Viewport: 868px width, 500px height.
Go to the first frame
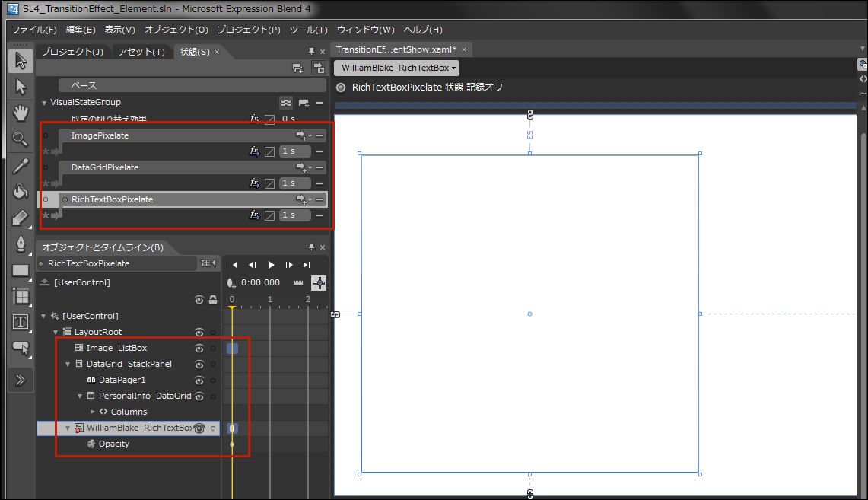pos(234,265)
